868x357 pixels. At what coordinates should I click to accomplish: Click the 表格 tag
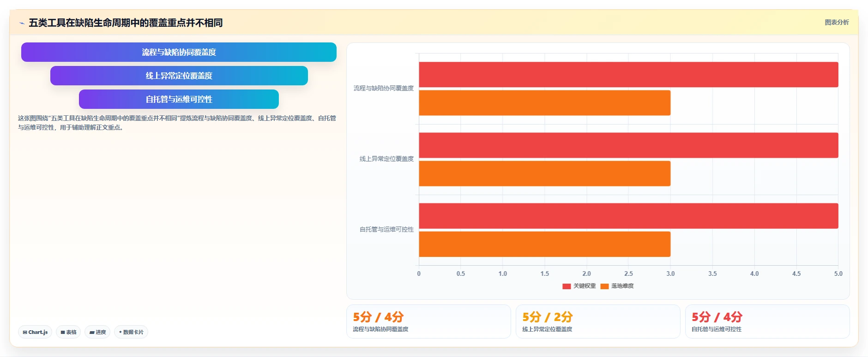[x=68, y=332]
